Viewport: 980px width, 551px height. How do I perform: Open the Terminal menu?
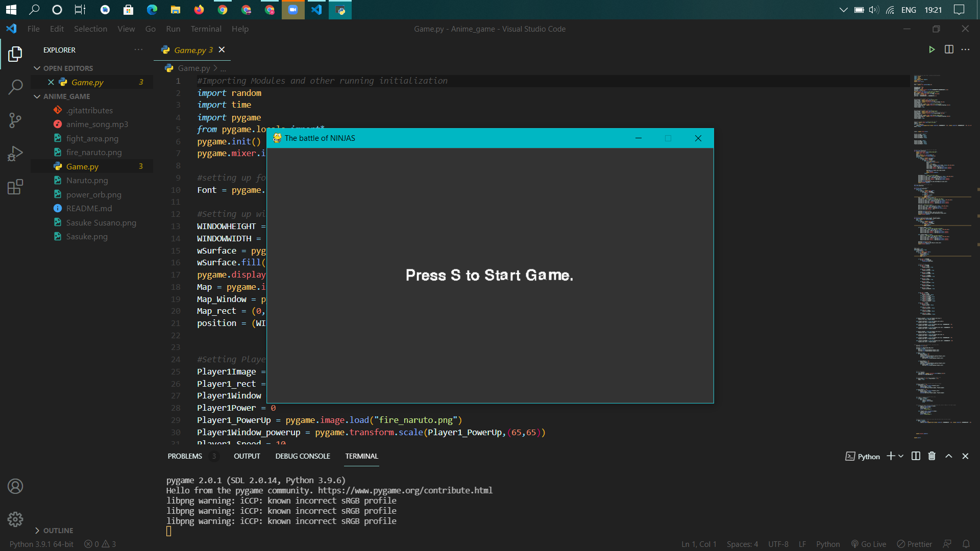(x=206, y=29)
